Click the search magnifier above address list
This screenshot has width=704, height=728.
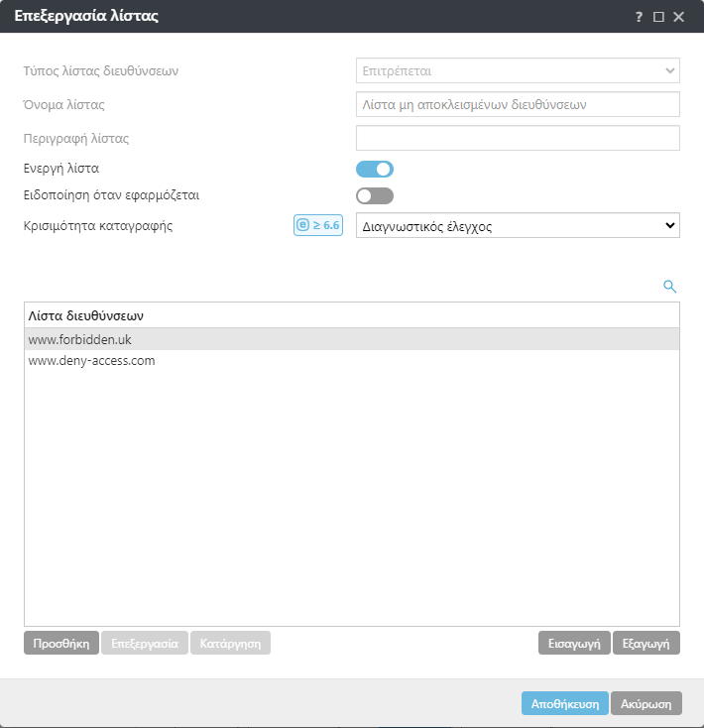(x=669, y=287)
